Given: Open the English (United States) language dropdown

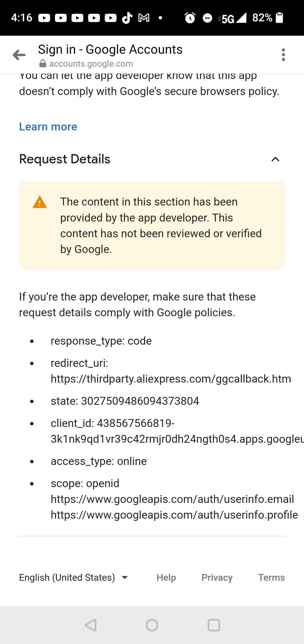Looking at the screenshot, I should pyautogui.click(x=67, y=577).
